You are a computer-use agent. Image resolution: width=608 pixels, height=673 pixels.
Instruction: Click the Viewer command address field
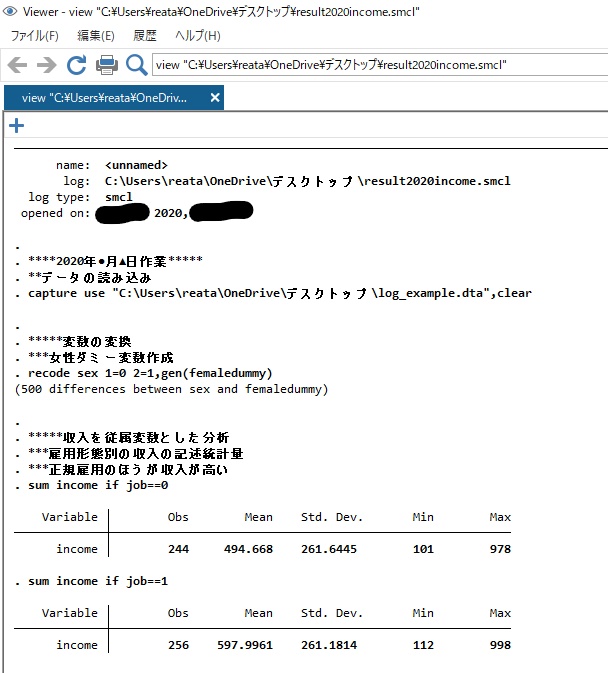pyautogui.click(x=380, y=65)
